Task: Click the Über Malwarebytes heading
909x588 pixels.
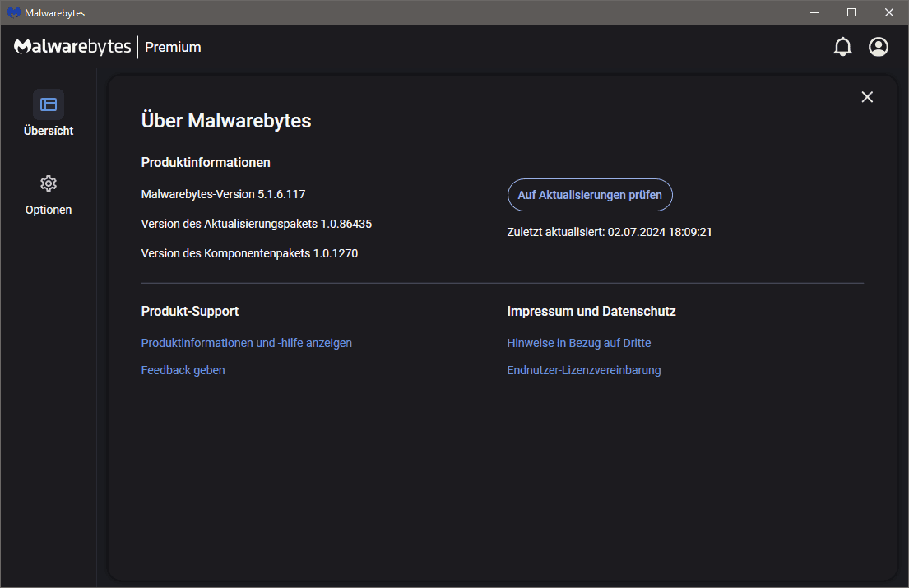Action: (226, 121)
